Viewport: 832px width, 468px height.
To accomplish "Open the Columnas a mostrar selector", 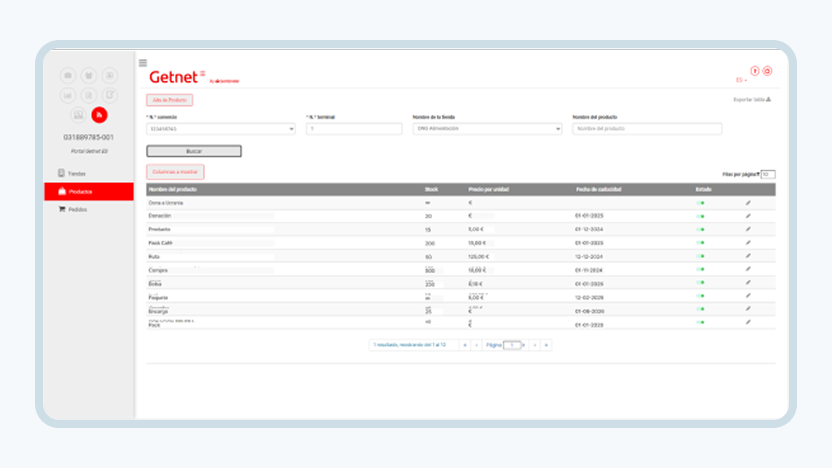I will click(175, 172).
